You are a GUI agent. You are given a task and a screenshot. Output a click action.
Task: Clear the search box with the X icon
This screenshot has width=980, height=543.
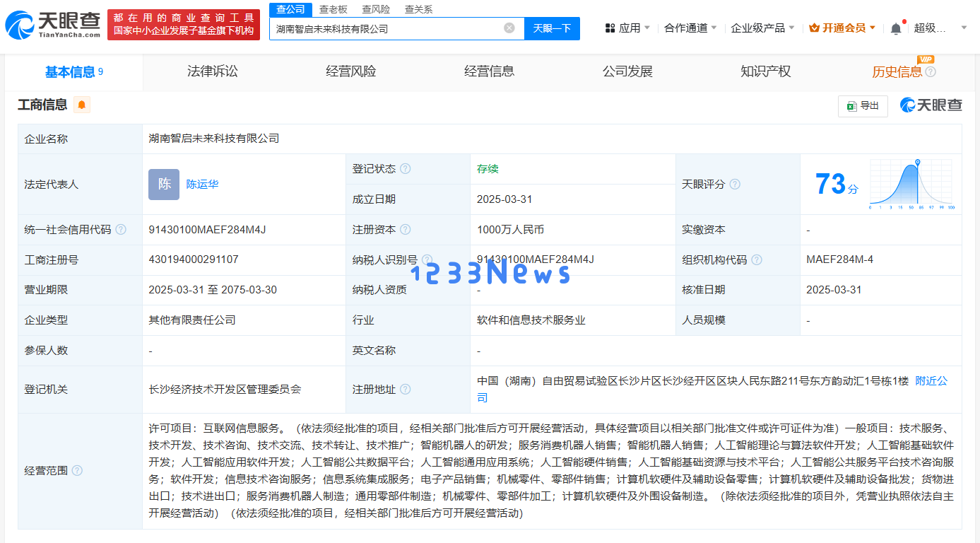[x=509, y=28]
